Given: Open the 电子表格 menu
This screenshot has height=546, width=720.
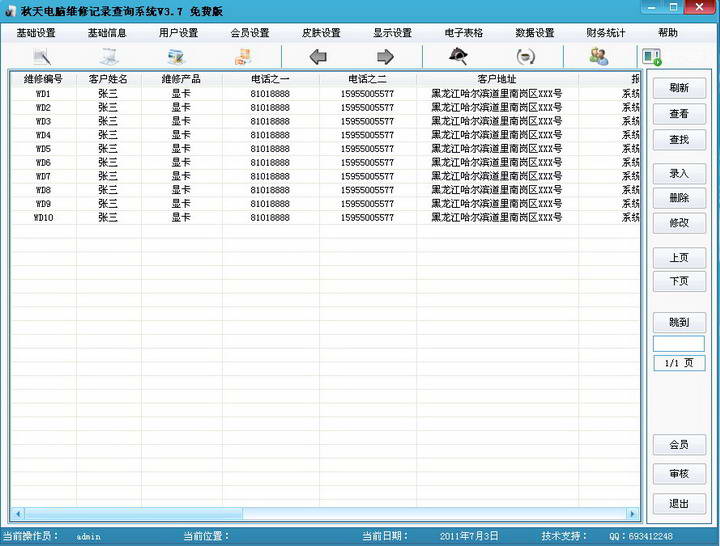Looking at the screenshot, I should pos(464,33).
